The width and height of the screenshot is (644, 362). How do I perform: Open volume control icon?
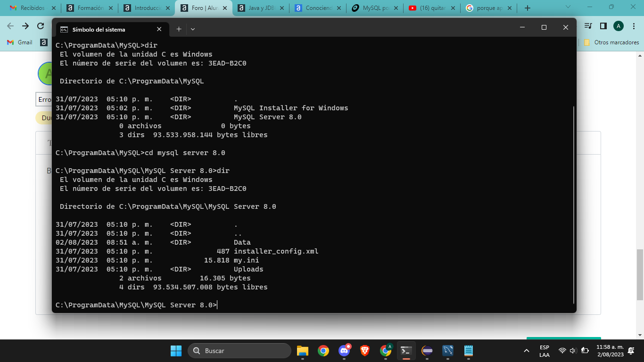(573, 351)
